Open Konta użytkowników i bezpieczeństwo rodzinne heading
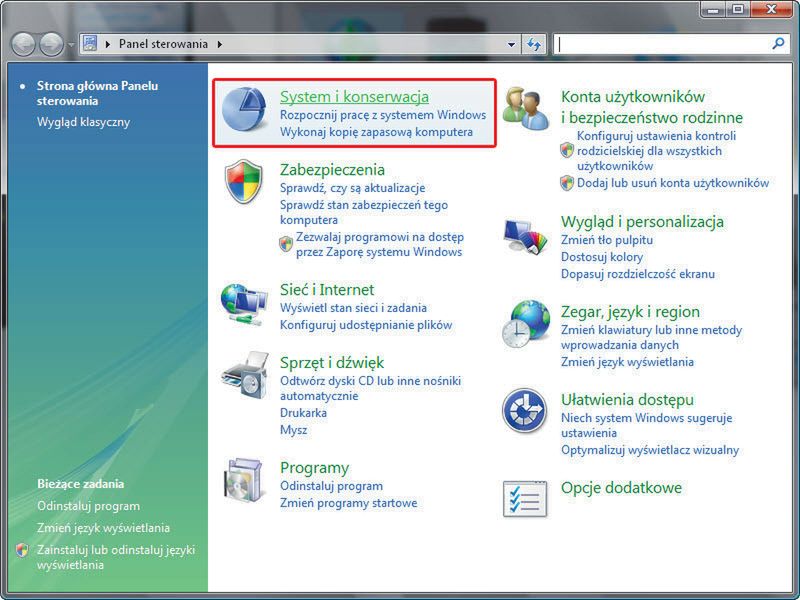The height and width of the screenshot is (600, 800). 652,107
